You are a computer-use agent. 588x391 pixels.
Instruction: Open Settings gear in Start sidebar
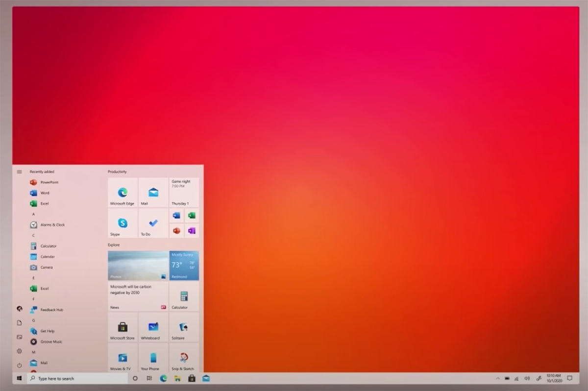[x=20, y=351]
